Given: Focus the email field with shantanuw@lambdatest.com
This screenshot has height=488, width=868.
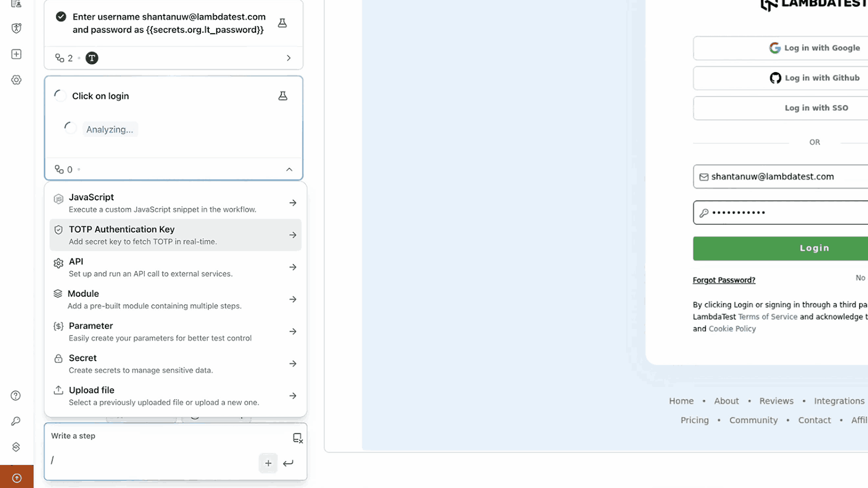Looking at the screenshot, I should [781, 176].
